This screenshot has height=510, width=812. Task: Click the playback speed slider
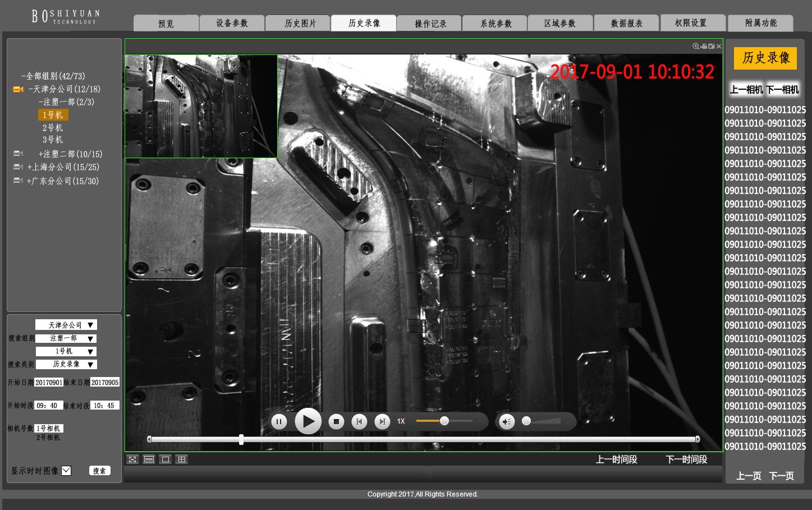click(x=444, y=421)
